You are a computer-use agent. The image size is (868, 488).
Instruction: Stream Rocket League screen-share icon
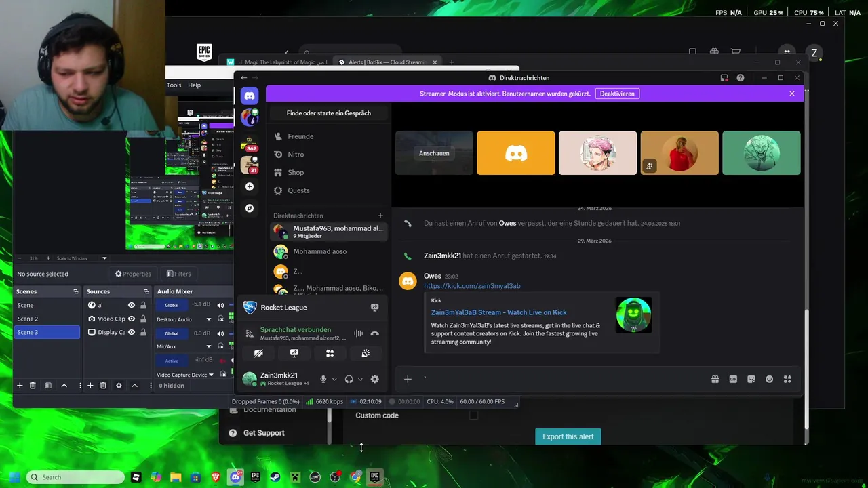[374, 308]
